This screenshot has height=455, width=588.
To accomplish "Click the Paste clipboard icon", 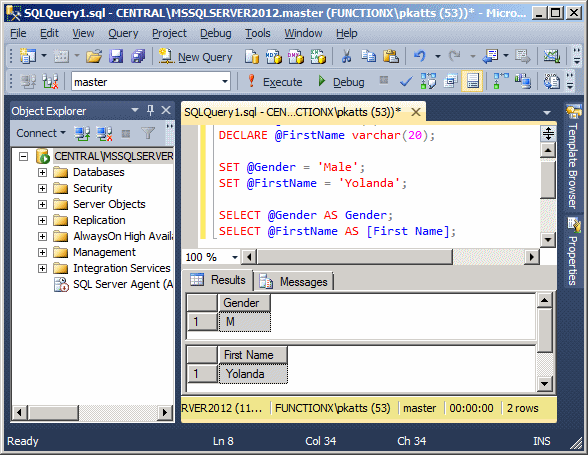I will pyautogui.click(x=390, y=56).
